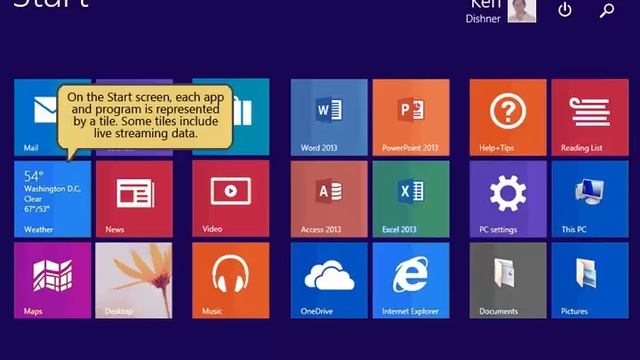Open the Reading List tile
The image size is (640, 360).
point(590,118)
